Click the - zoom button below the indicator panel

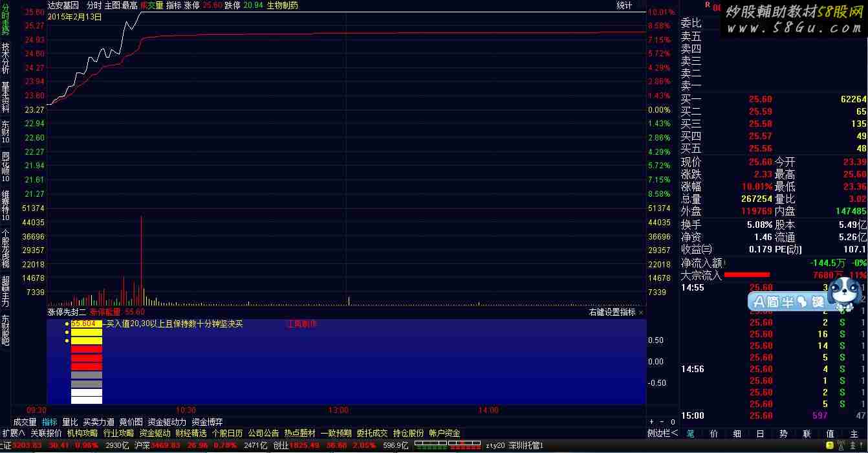tap(663, 421)
